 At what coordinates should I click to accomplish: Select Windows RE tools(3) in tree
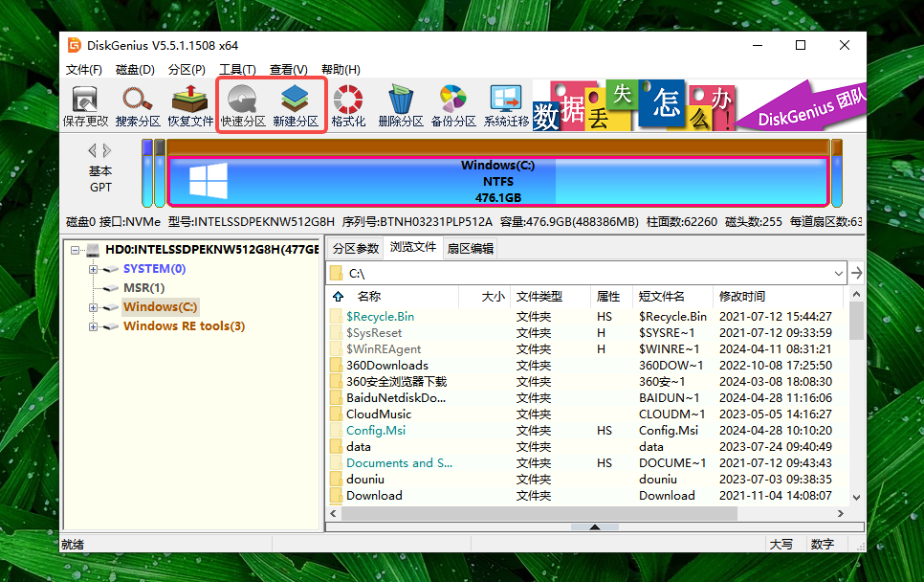click(184, 326)
